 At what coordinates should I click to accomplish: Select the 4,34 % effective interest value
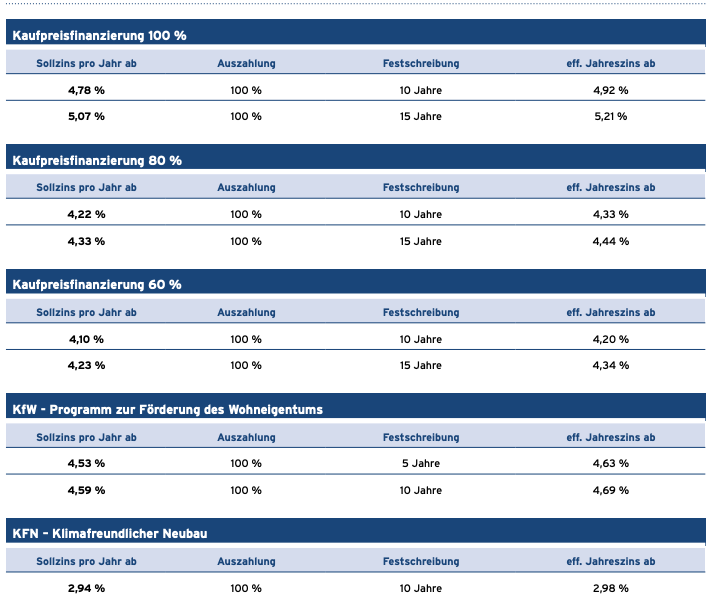(610, 365)
